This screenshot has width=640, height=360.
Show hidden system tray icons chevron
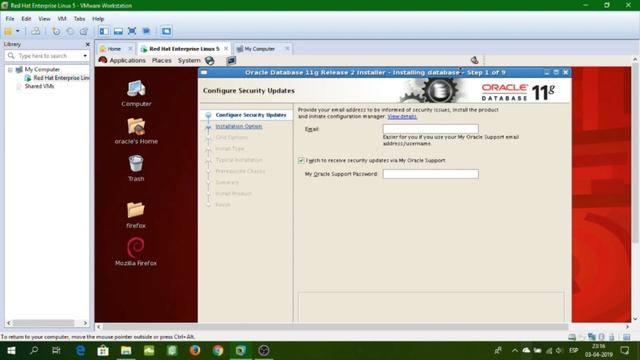[515, 351]
